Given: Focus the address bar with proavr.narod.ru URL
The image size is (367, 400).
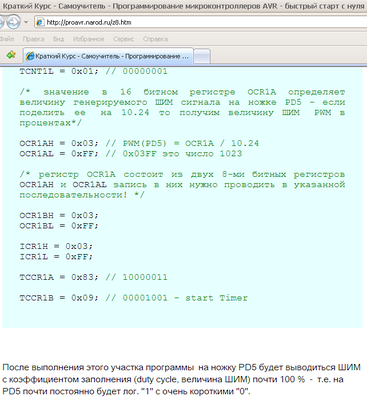Looking at the screenshot, I should pyautogui.click(x=200, y=22).
